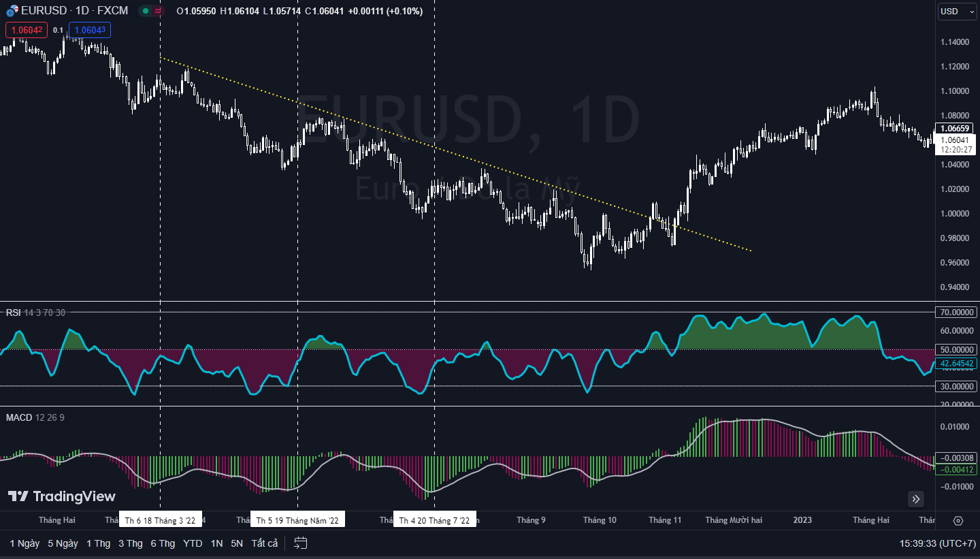The height and width of the screenshot is (559, 980).
Task: Select the 3 Thg time range
Action: pyautogui.click(x=130, y=543)
